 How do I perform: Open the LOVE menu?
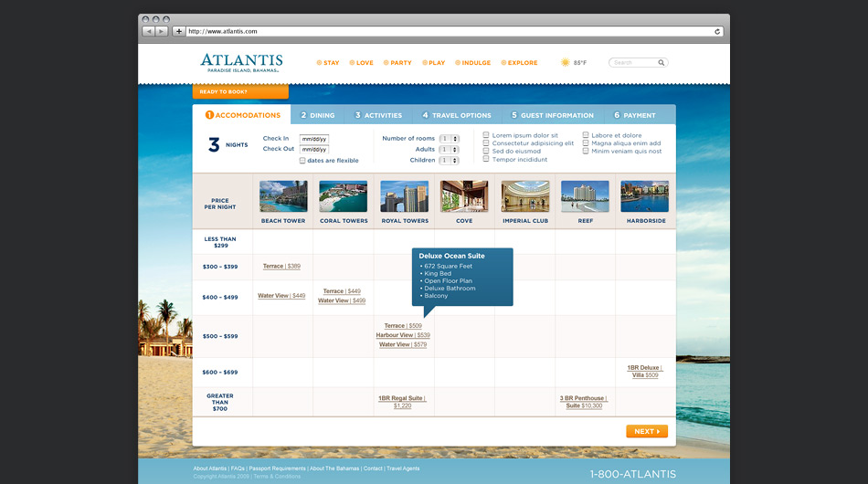click(x=361, y=62)
